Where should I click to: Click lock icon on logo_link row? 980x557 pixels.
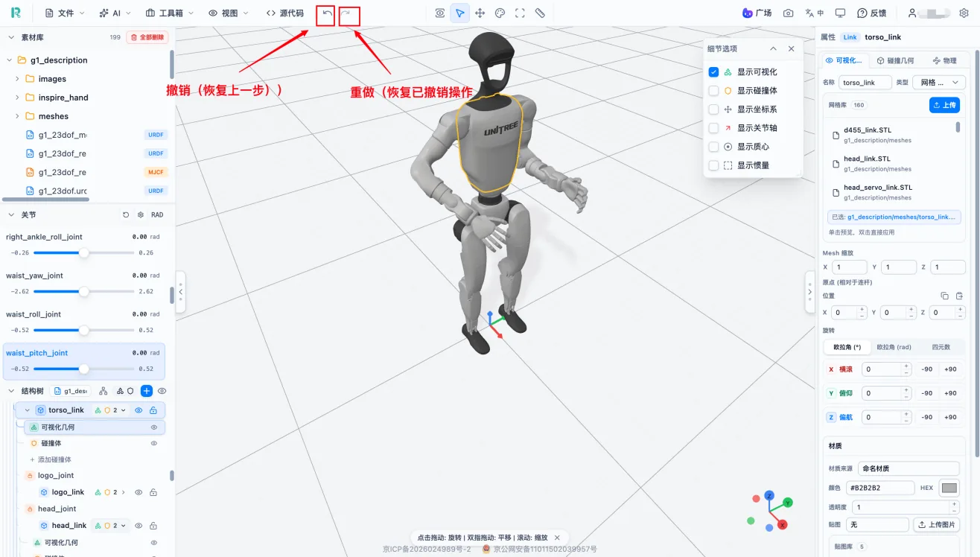[x=153, y=492]
